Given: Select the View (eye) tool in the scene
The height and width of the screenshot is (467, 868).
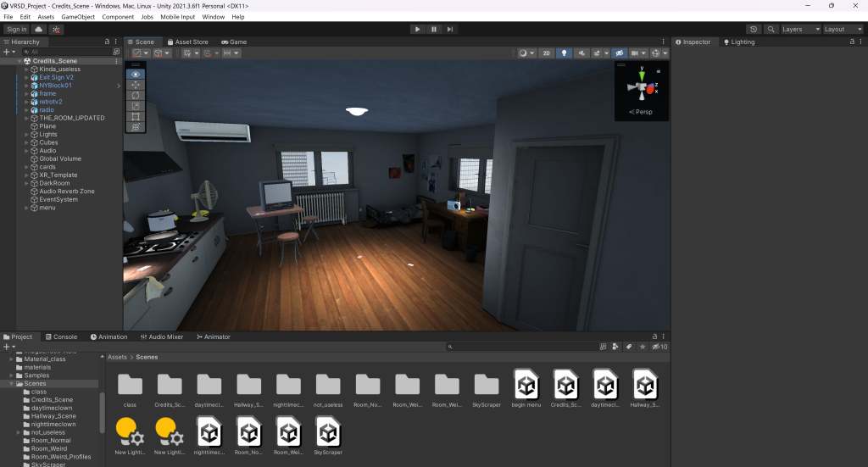Looking at the screenshot, I should (x=136, y=74).
